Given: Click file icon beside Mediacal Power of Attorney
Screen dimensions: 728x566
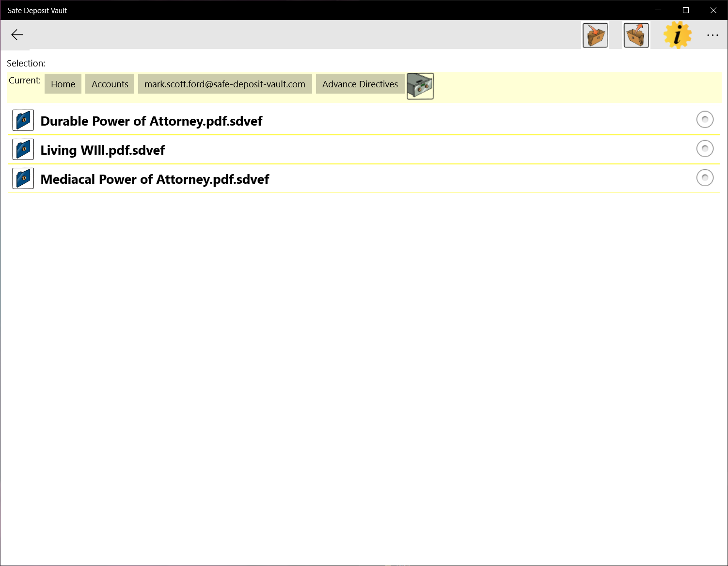Looking at the screenshot, I should 23,178.
